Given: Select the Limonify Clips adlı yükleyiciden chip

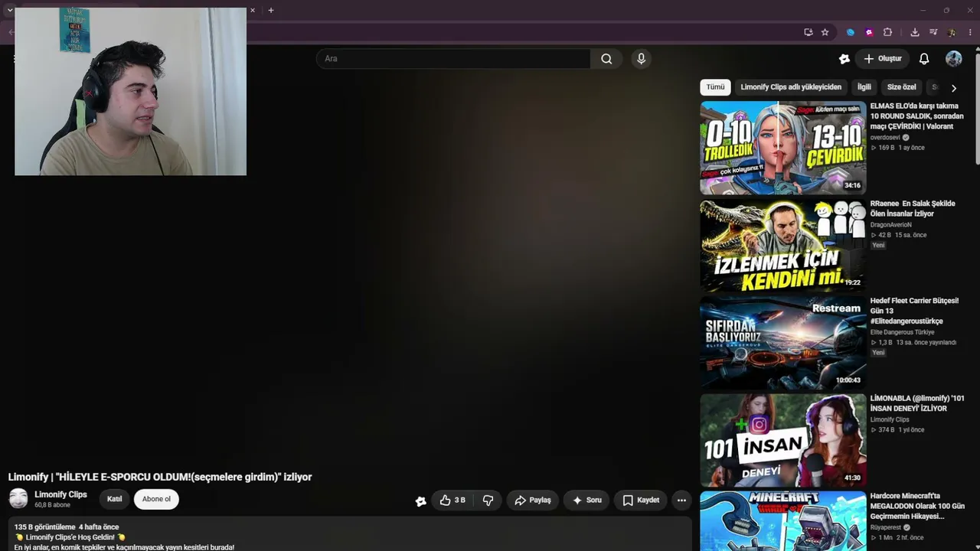Looking at the screenshot, I should point(791,87).
